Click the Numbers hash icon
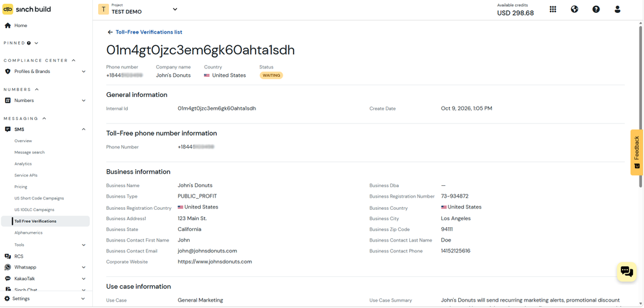644x308 pixels. point(7,100)
